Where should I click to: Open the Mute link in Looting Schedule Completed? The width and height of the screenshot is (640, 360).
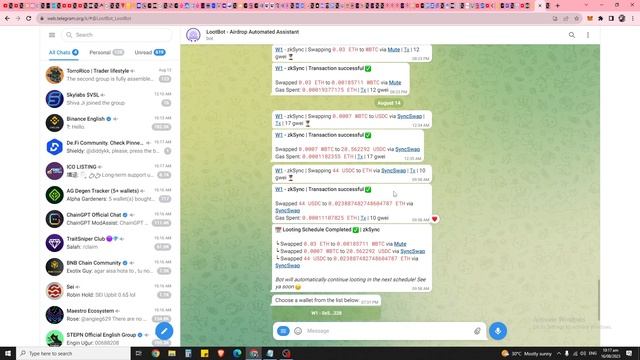click(x=400, y=244)
